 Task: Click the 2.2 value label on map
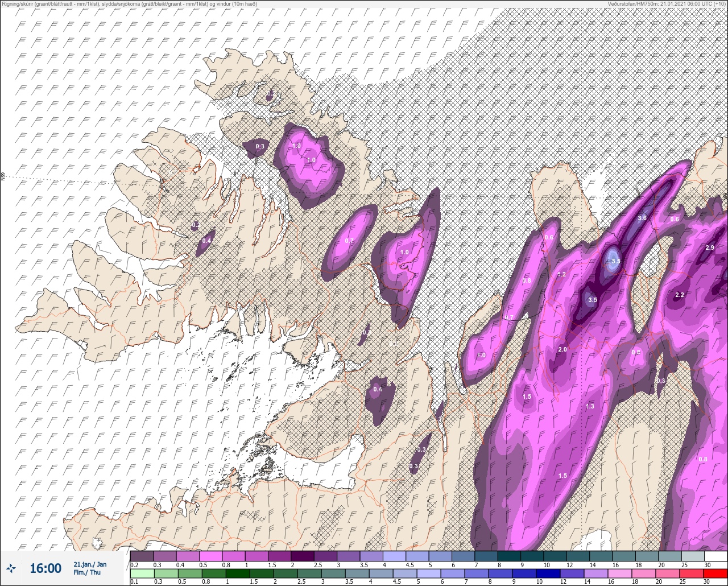tap(679, 295)
